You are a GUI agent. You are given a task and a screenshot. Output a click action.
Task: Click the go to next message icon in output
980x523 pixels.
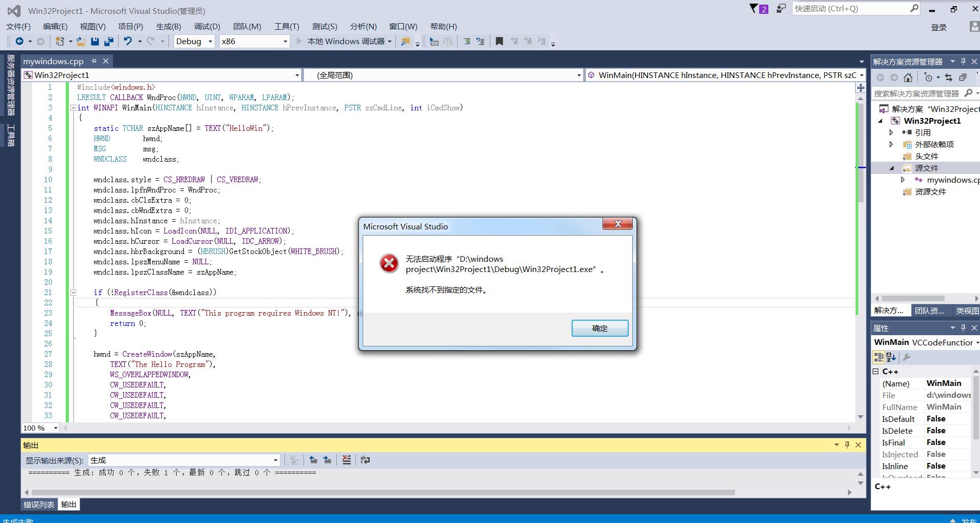[327, 460]
